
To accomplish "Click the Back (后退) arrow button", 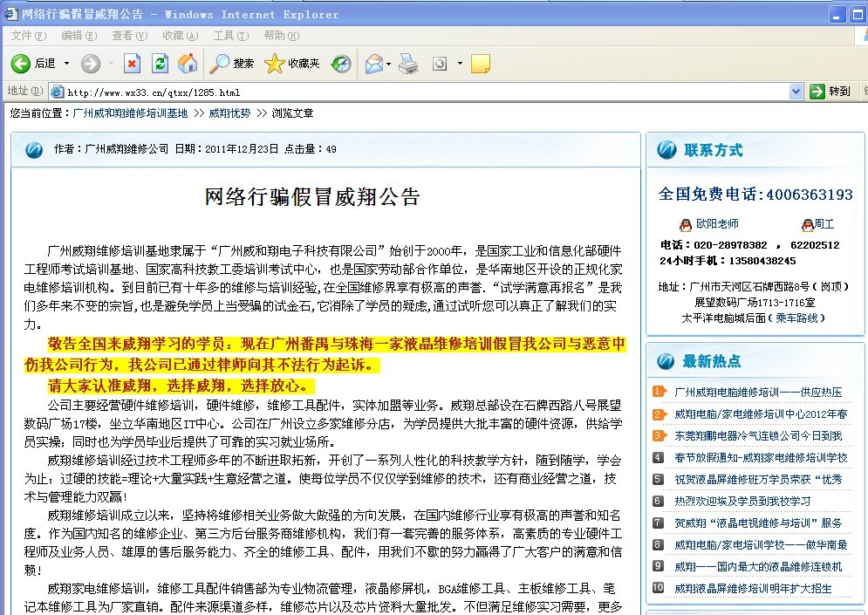I will [x=22, y=64].
